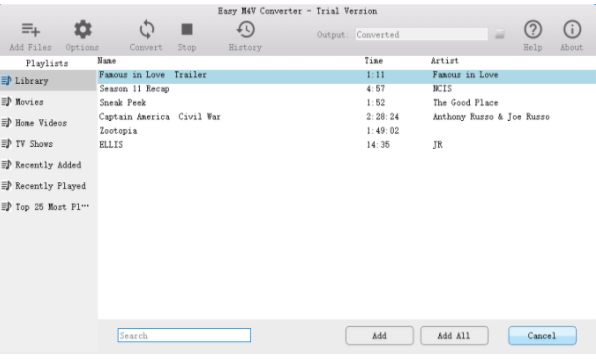596x360 pixels.
Task: Click the Recently Played playlist icon
Action: point(6,185)
